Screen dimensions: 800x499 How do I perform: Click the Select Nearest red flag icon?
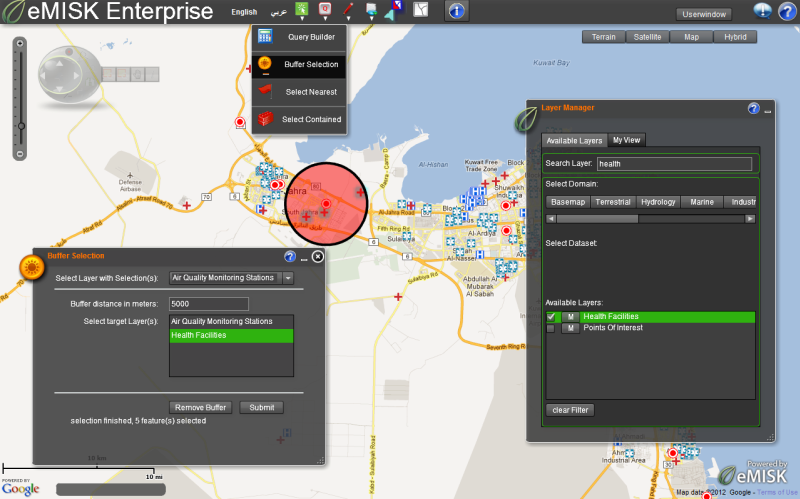[x=265, y=91]
